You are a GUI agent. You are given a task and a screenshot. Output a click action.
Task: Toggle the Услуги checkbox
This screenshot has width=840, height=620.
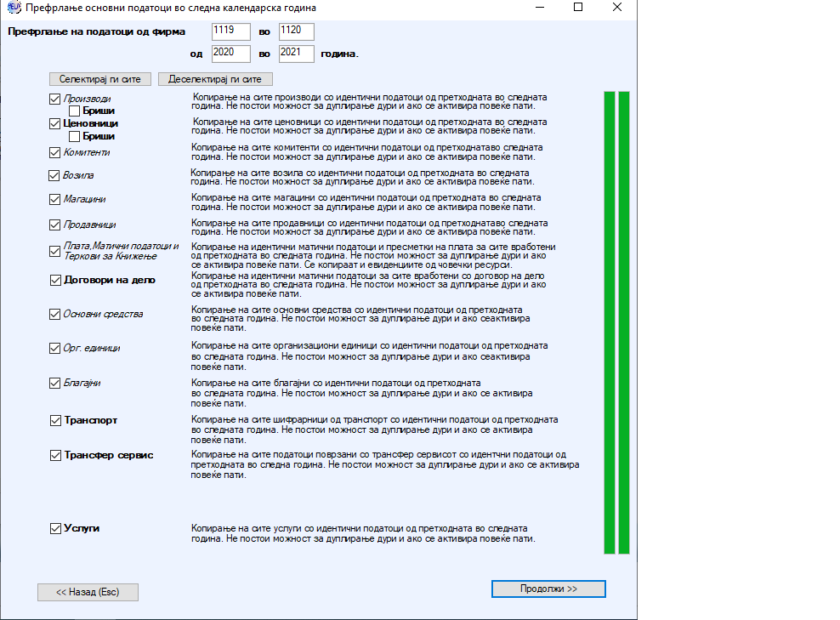55,528
